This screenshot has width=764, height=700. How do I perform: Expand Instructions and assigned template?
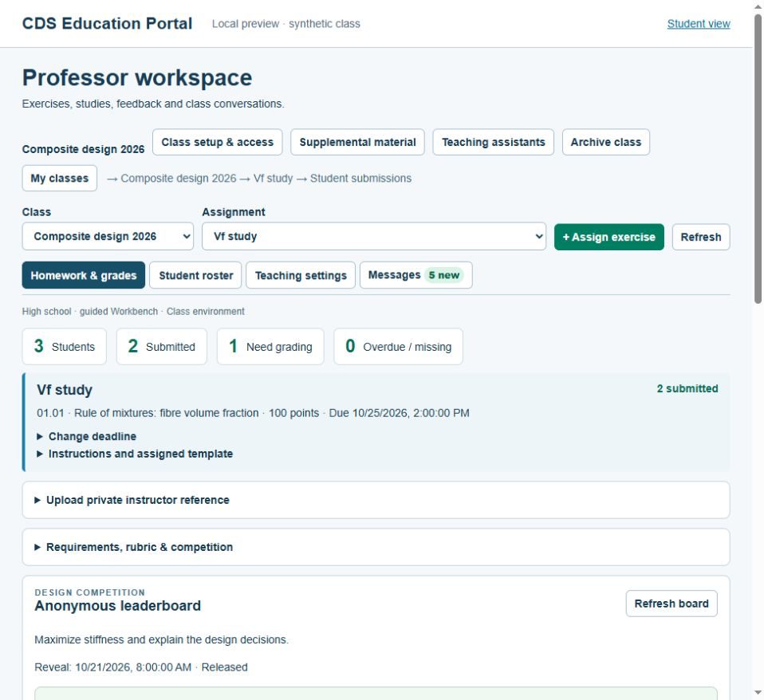(x=135, y=454)
